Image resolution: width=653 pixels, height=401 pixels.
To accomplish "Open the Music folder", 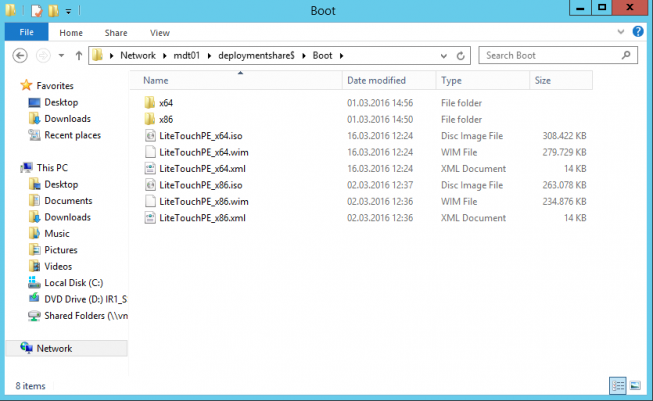I will (57, 234).
